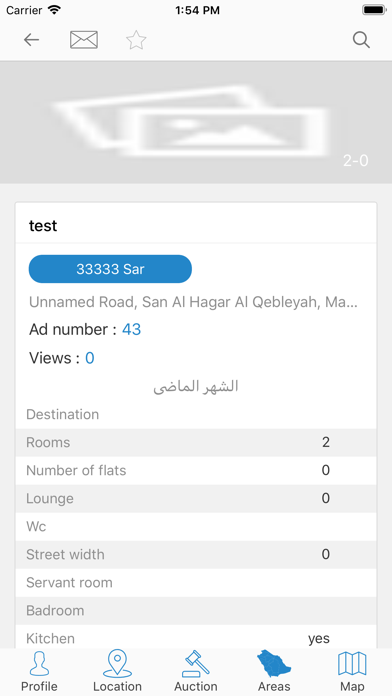The width and height of the screenshot is (392, 696).
Task: Tap the ad number 43
Action: (131, 329)
